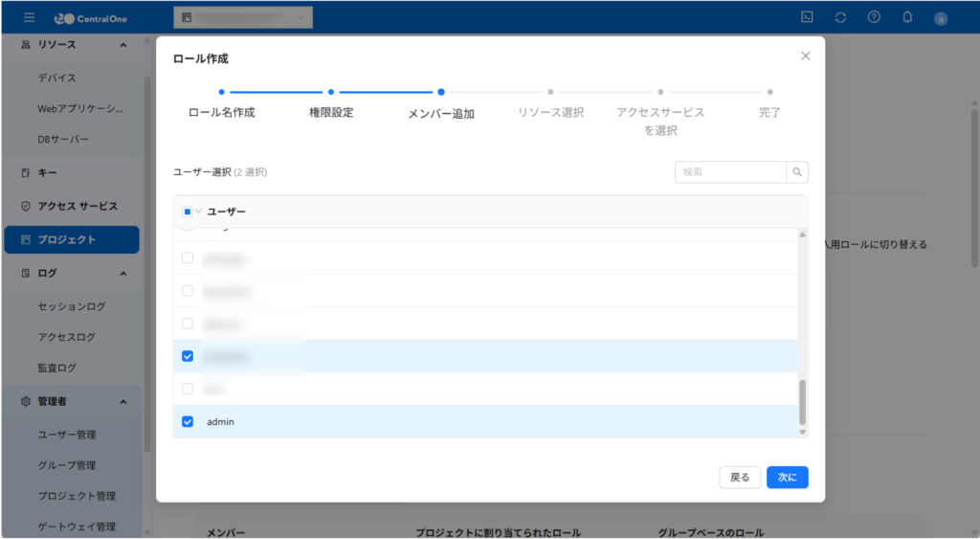Open the notifications bell icon

pyautogui.click(x=907, y=17)
